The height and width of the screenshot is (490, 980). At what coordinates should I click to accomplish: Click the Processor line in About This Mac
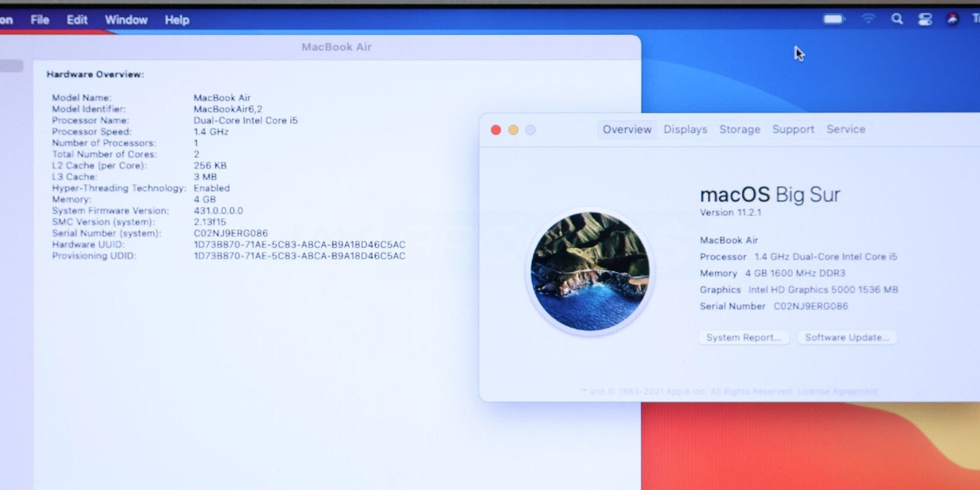(x=798, y=257)
